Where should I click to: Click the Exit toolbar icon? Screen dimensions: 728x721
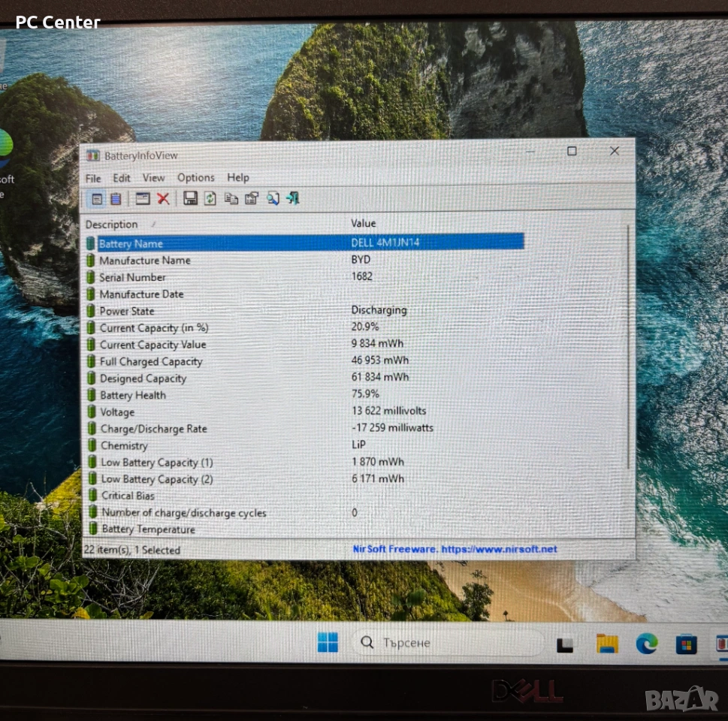(293, 199)
